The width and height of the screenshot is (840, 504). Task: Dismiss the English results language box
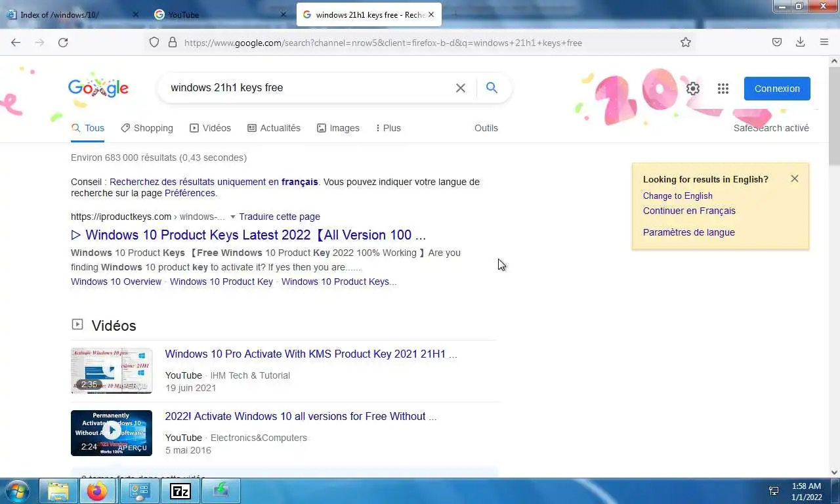coord(795,178)
